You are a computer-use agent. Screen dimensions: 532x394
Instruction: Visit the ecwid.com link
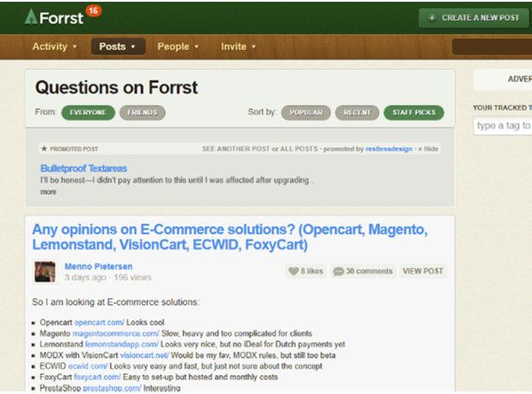coord(88,366)
